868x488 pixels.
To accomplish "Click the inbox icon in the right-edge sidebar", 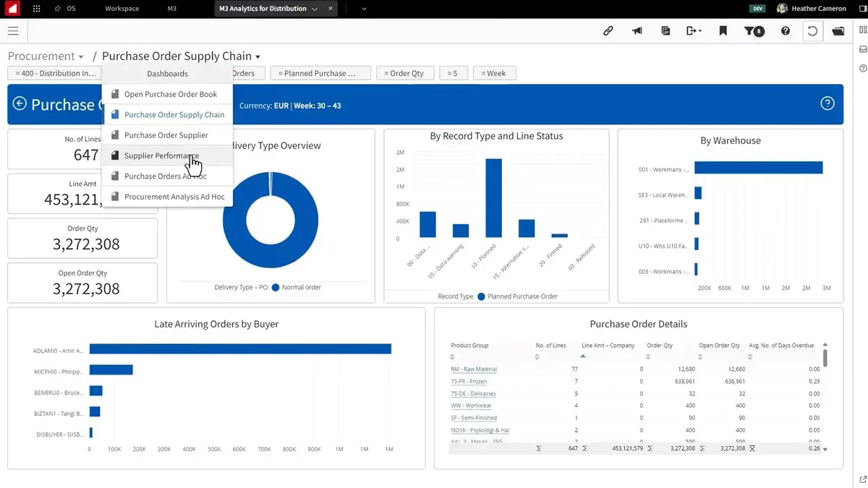I will pyautogui.click(x=863, y=49).
